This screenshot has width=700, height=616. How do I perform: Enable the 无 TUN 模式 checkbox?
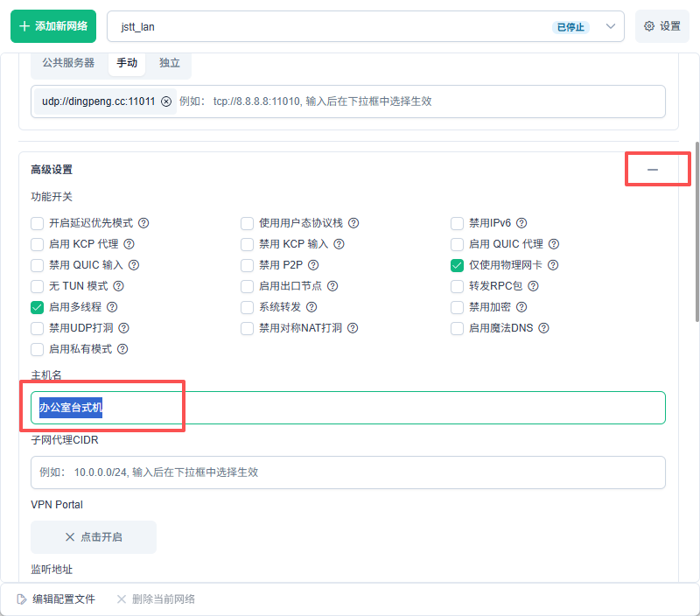point(38,286)
